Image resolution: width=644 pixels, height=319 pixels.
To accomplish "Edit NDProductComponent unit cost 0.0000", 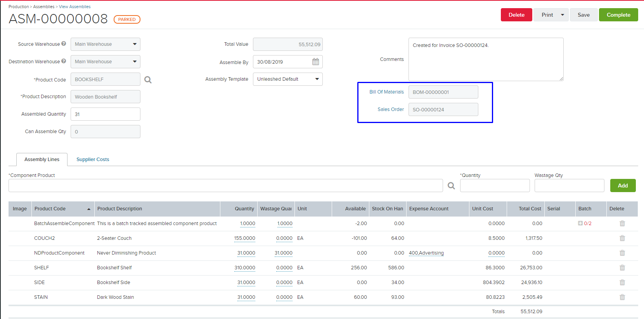I will click(497, 253).
